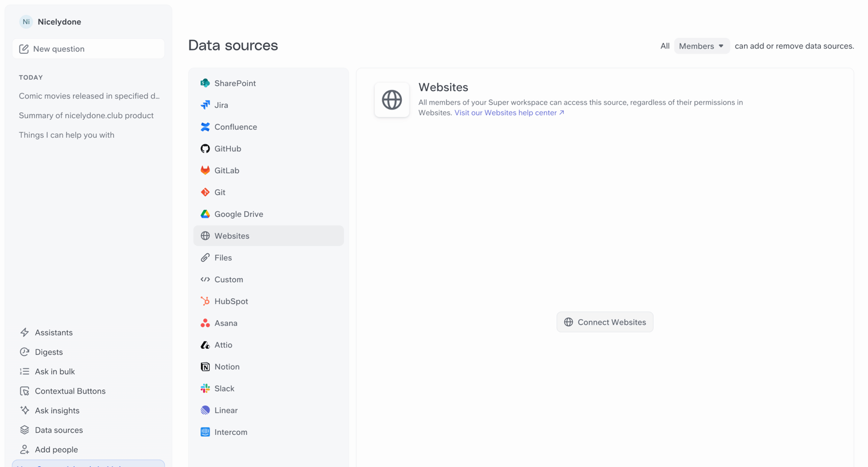Click the SharePoint source label text
This screenshot has height=467, width=868.
click(235, 83)
